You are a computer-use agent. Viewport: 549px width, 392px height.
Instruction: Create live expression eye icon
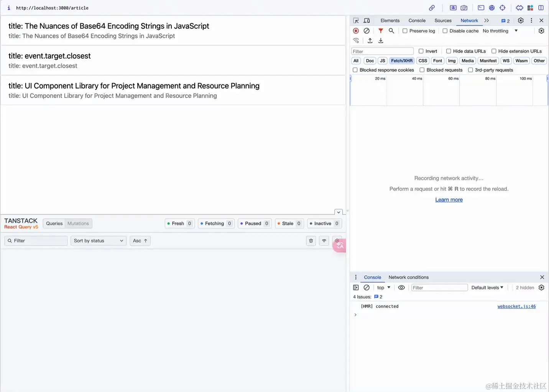click(x=401, y=288)
